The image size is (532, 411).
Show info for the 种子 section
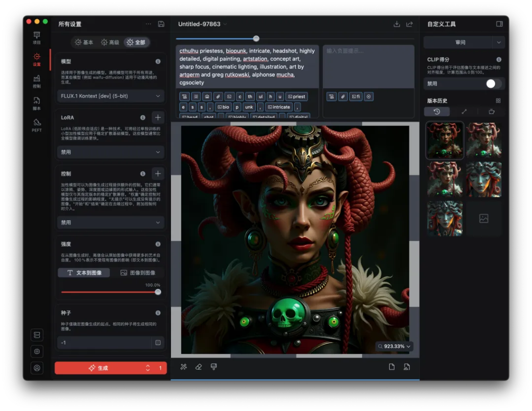158,313
